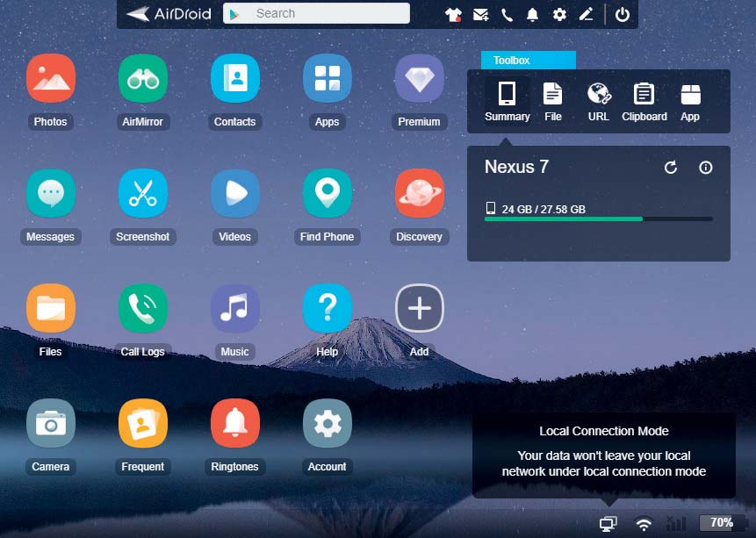Open the Contacts app
This screenshot has height=538, width=756.
click(x=234, y=79)
